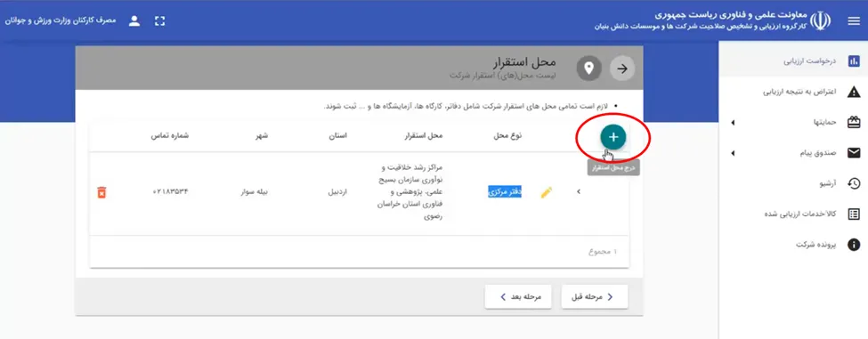Click the bar chart icon for درخواست ارزیابی
The height and width of the screenshot is (339, 868).
coord(854,61)
